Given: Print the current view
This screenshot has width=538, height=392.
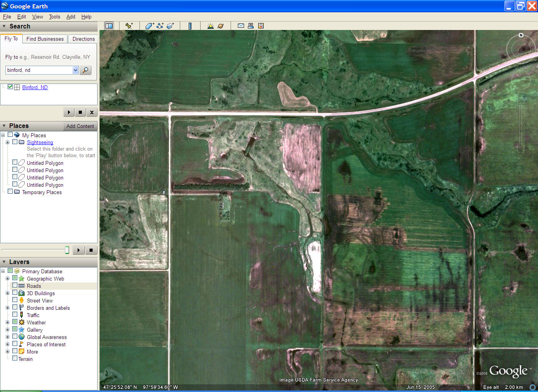Looking at the screenshot, I should 251,26.
